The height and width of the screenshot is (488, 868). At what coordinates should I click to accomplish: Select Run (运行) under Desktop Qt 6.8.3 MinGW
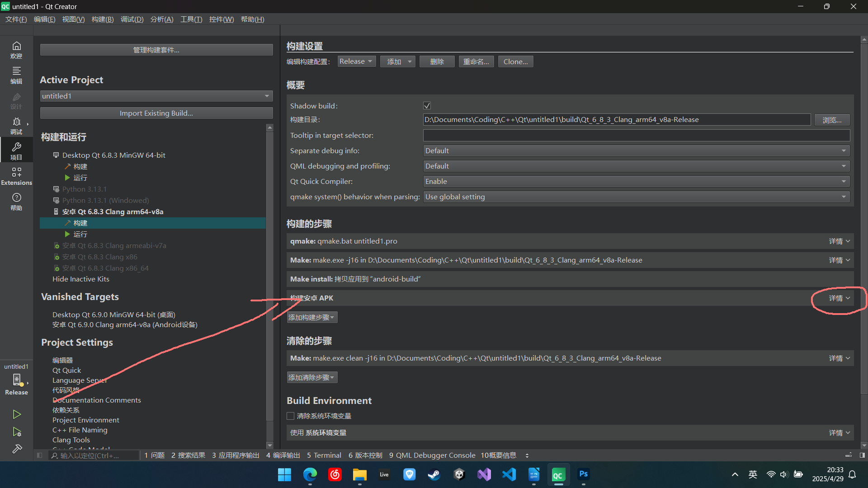point(80,178)
